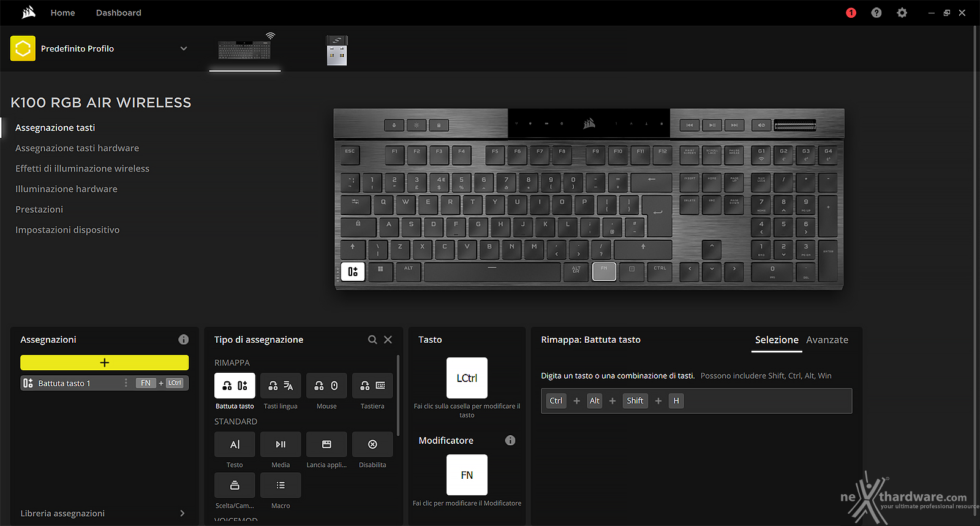Click the Corsair iCUE logo
The image size is (980, 526).
point(28,12)
